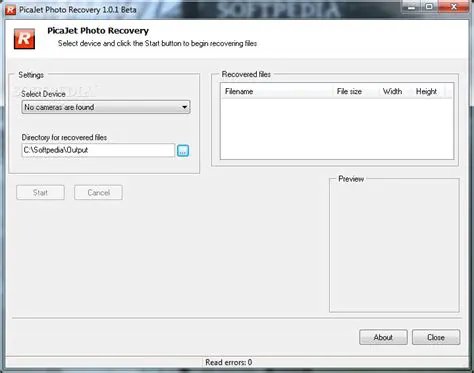Click the browse directory ellipsis button
Screen dimensions: 474x373
[183, 150]
